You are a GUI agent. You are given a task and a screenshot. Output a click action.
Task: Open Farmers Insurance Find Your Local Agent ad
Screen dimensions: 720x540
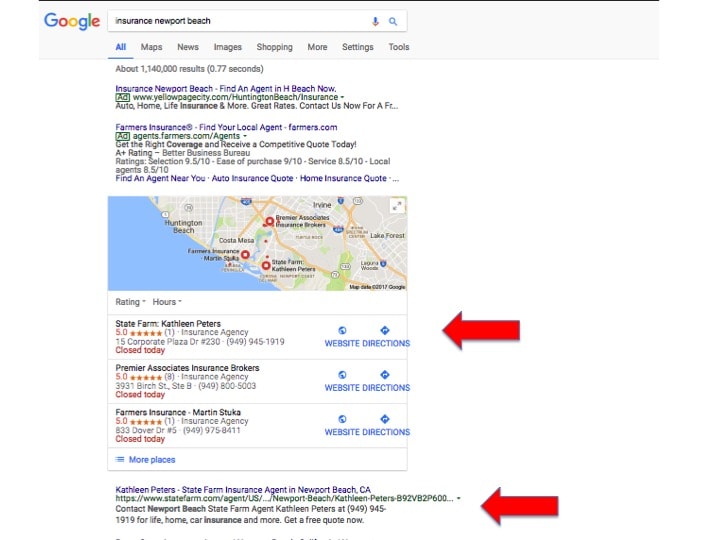pyautogui.click(x=226, y=127)
